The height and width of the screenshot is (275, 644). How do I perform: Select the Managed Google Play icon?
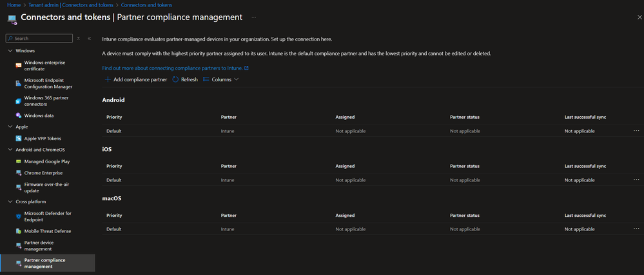(x=18, y=161)
